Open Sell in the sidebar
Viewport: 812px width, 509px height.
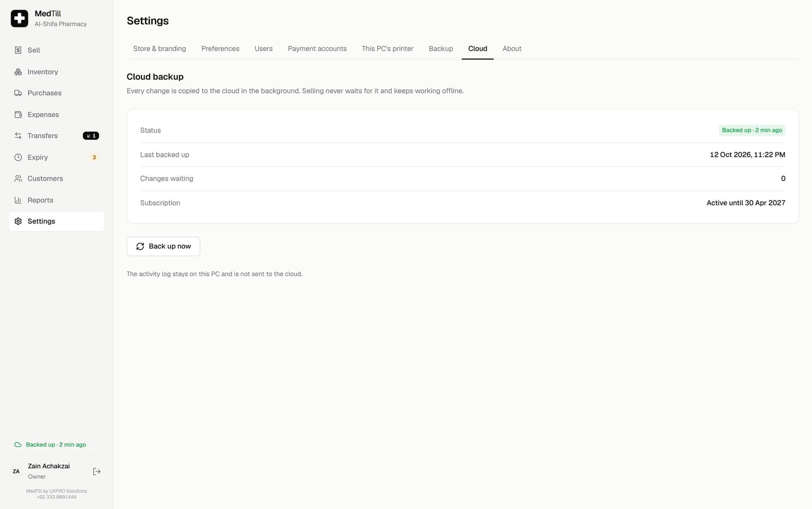[56, 50]
